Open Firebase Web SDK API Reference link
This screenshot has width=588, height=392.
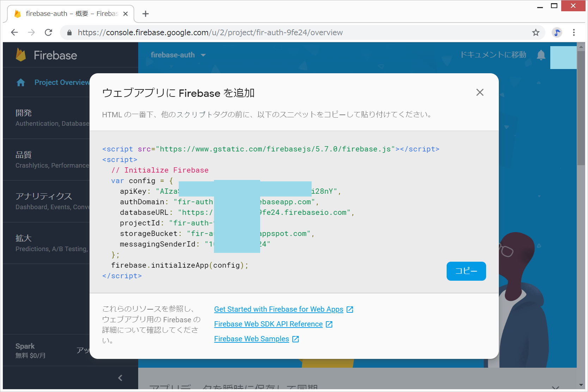coord(268,324)
